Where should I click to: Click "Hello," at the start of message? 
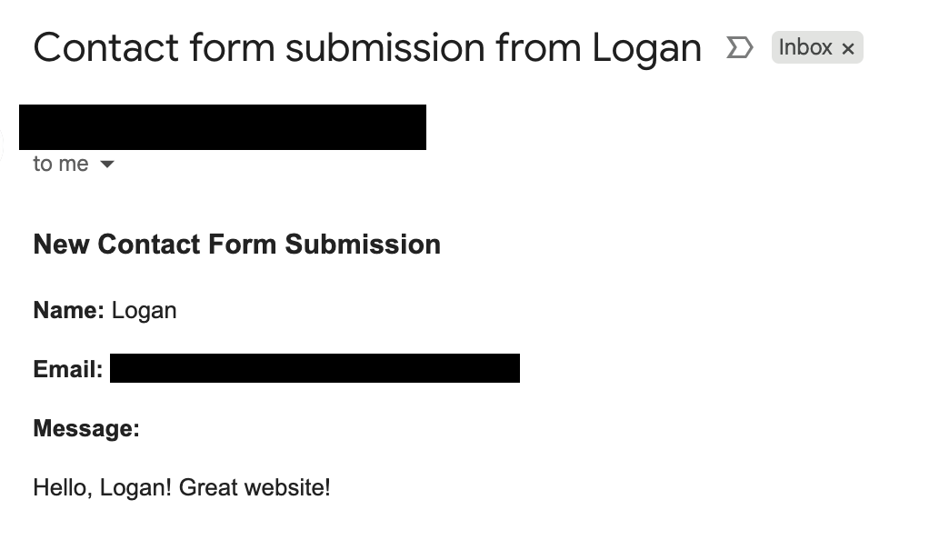pos(62,488)
